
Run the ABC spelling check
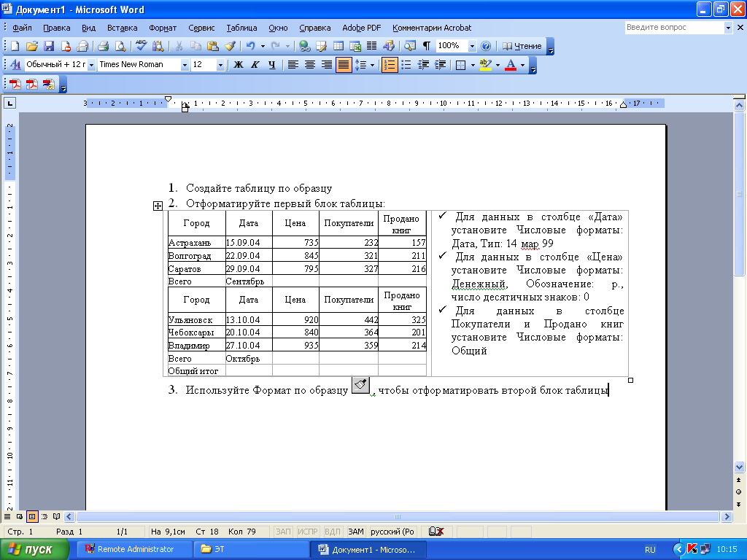(x=141, y=46)
